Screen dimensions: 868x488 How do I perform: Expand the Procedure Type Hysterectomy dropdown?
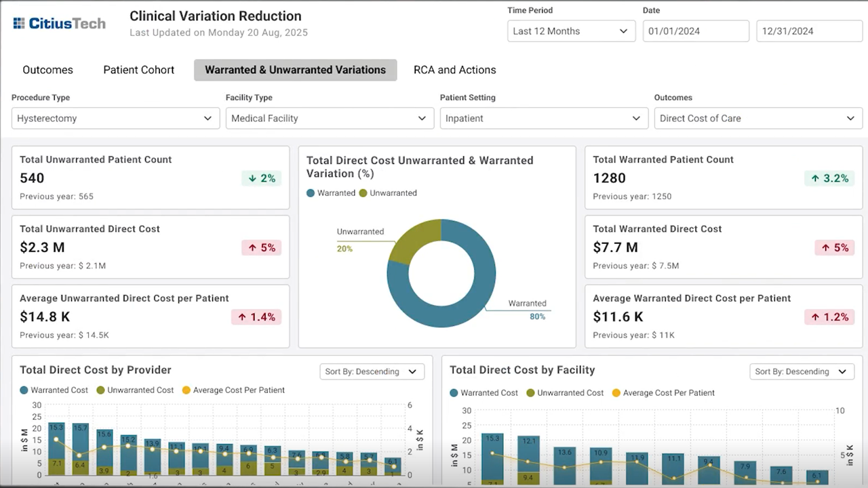[116, 118]
